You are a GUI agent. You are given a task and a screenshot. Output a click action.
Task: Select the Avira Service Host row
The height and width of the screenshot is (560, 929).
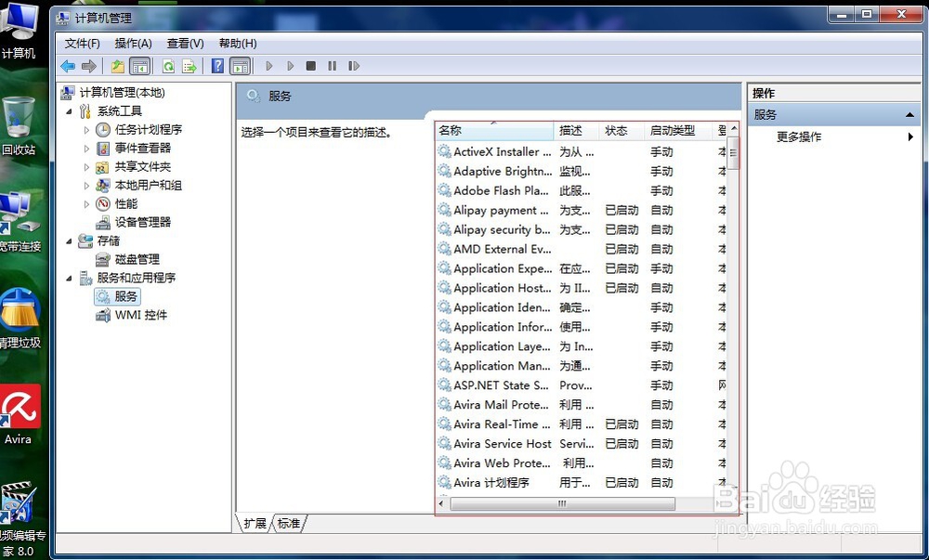tap(582, 444)
